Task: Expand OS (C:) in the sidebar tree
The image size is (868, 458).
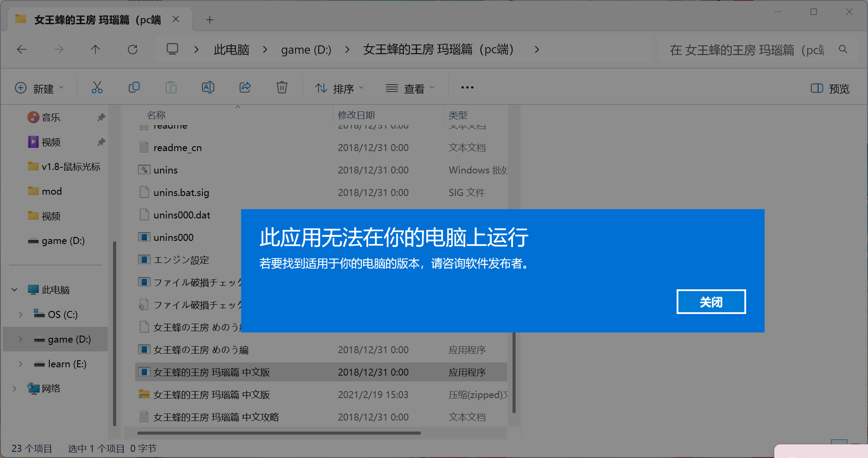Action: pyautogui.click(x=20, y=314)
